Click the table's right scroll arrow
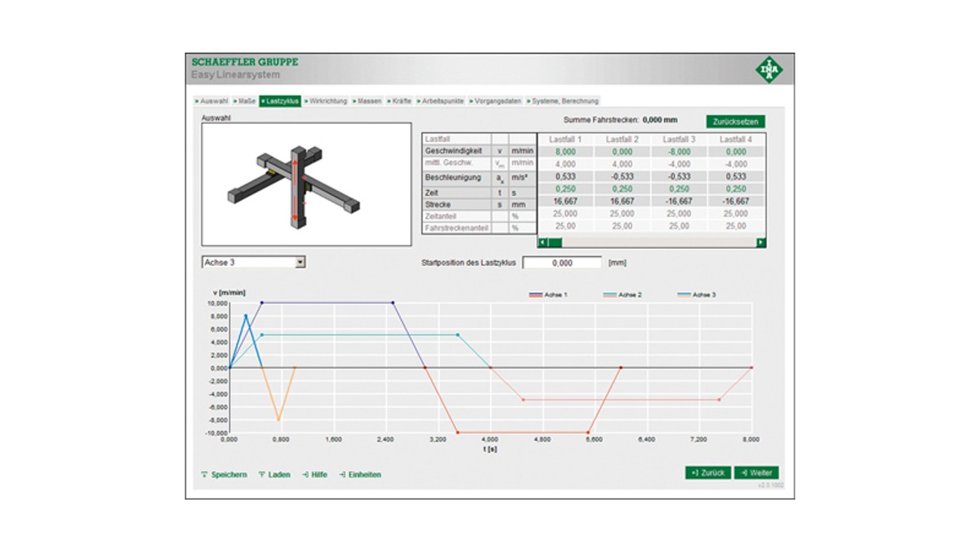 pyautogui.click(x=759, y=242)
